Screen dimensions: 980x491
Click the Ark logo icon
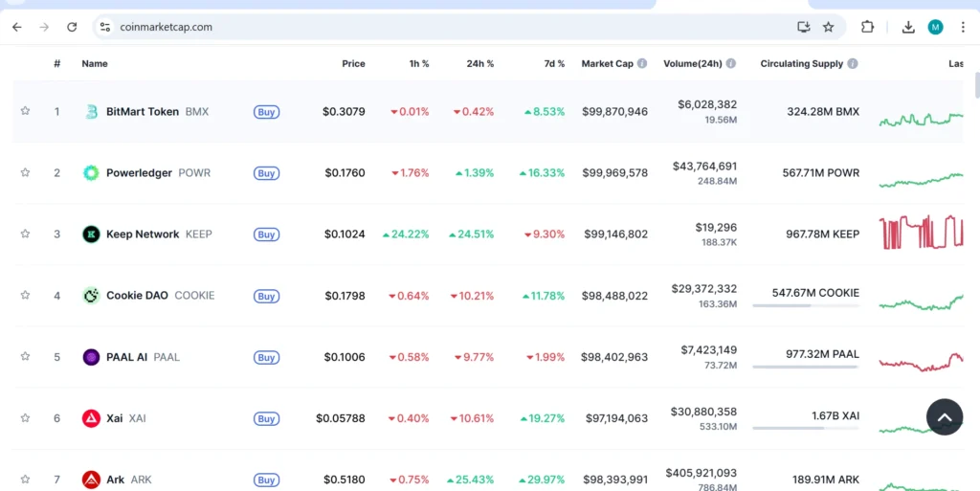click(91, 480)
